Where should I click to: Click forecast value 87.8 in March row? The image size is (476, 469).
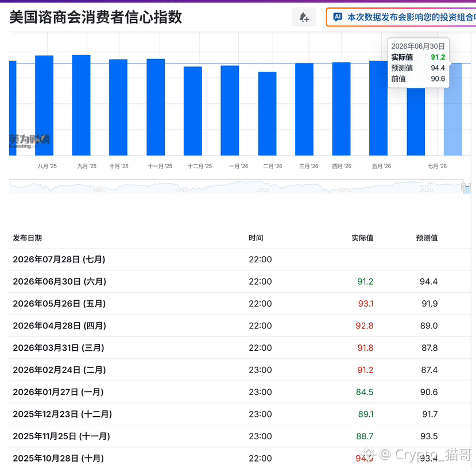(429, 348)
